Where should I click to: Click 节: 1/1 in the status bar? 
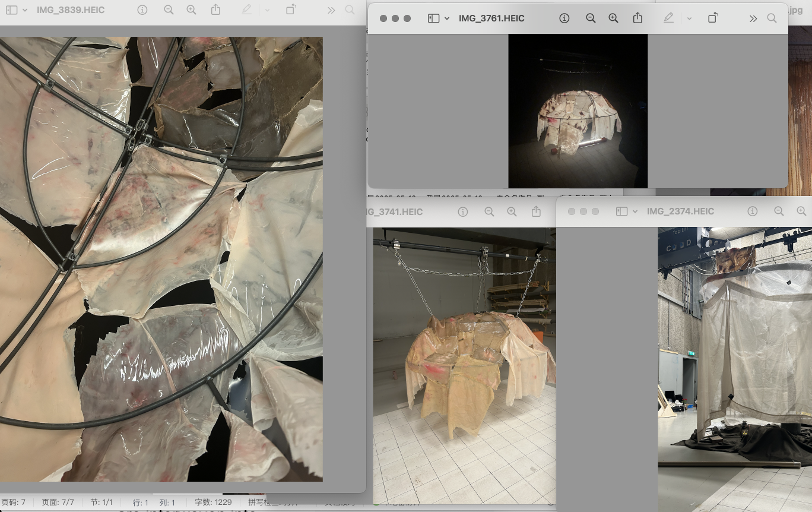pos(103,502)
